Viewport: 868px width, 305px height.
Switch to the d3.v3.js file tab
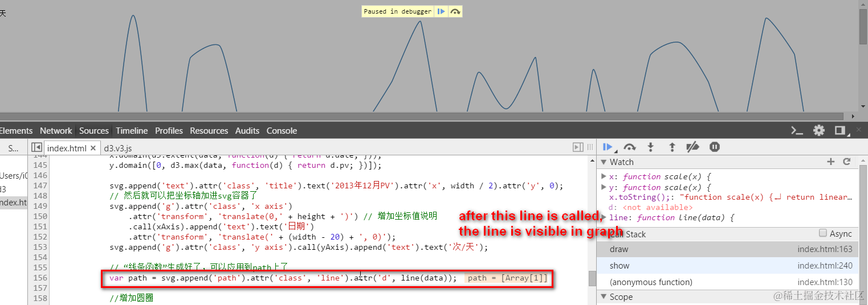pyautogui.click(x=117, y=148)
